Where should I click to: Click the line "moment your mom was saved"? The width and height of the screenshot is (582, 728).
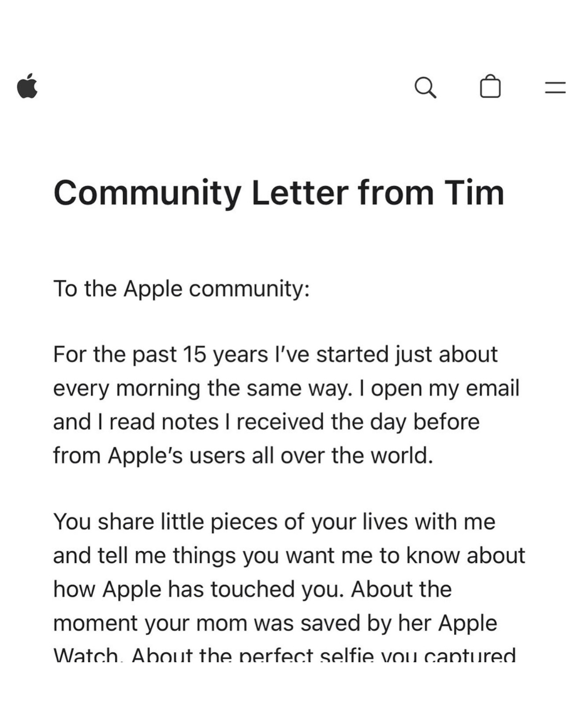tap(275, 623)
